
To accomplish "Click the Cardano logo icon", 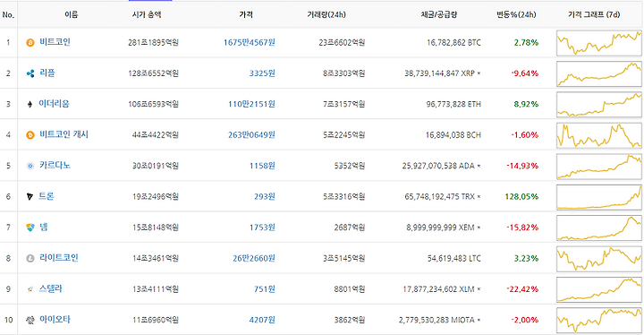I will [x=30, y=166].
